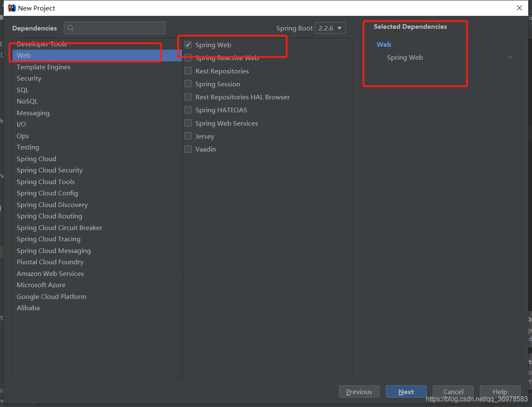Viewport: 532px width, 407px height.
Task: Select the Testing category
Action: click(x=97, y=147)
